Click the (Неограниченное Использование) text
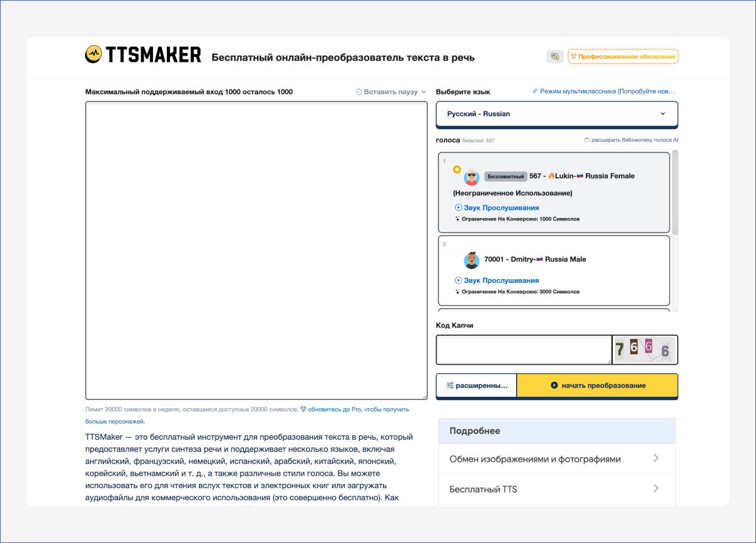 pyautogui.click(x=513, y=193)
